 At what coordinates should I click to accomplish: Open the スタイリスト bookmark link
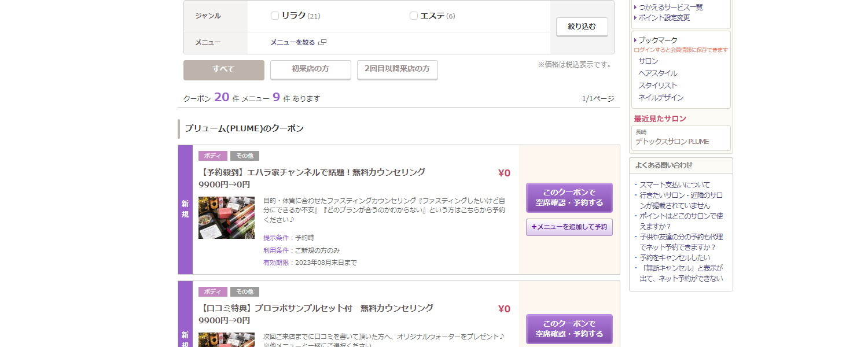pos(657,86)
